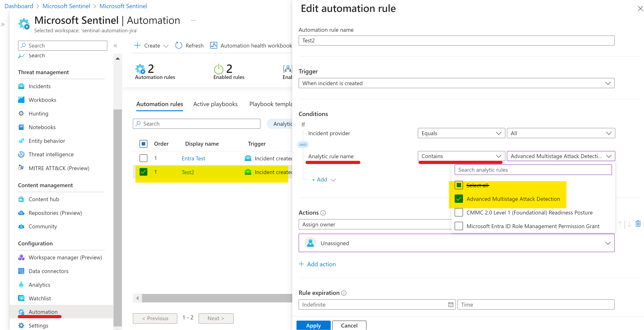Select the Content hub icon

pyautogui.click(x=21, y=199)
